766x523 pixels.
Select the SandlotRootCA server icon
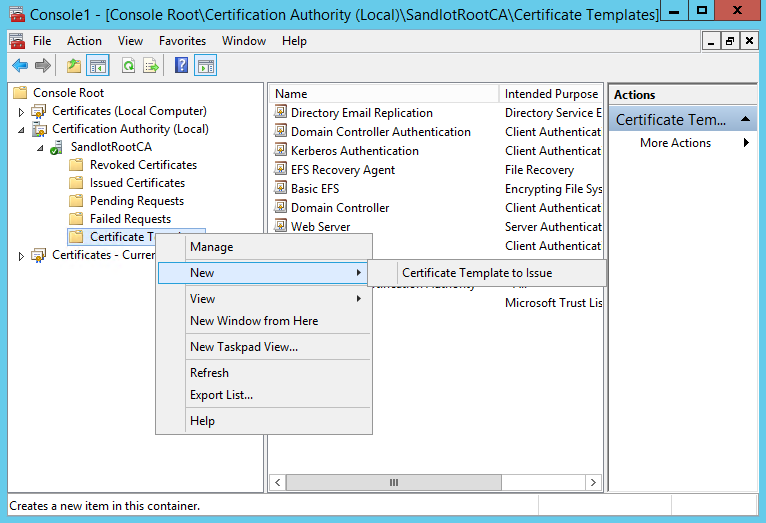click(x=57, y=147)
